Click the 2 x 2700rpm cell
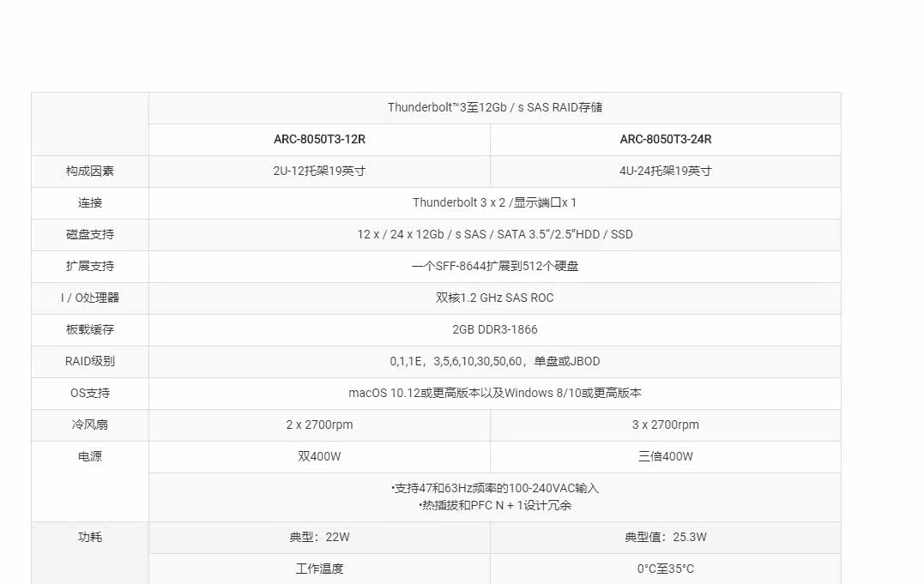Image resolution: width=924 pixels, height=584 pixels. click(x=319, y=425)
